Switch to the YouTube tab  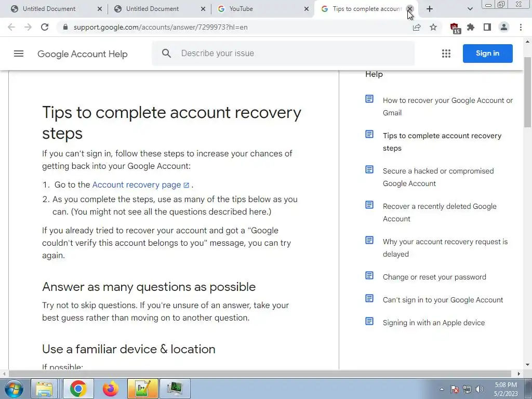click(x=262, y=9)
